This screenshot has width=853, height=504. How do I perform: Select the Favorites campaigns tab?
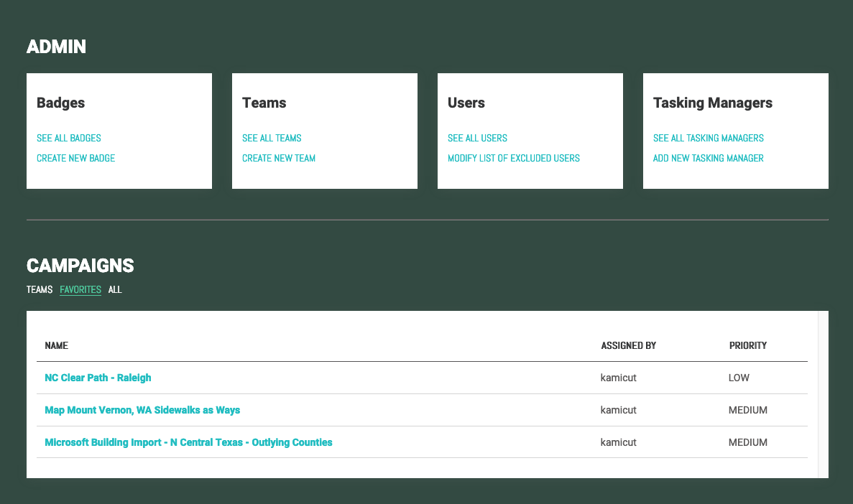pyautogui.click(x=80, y=290)
